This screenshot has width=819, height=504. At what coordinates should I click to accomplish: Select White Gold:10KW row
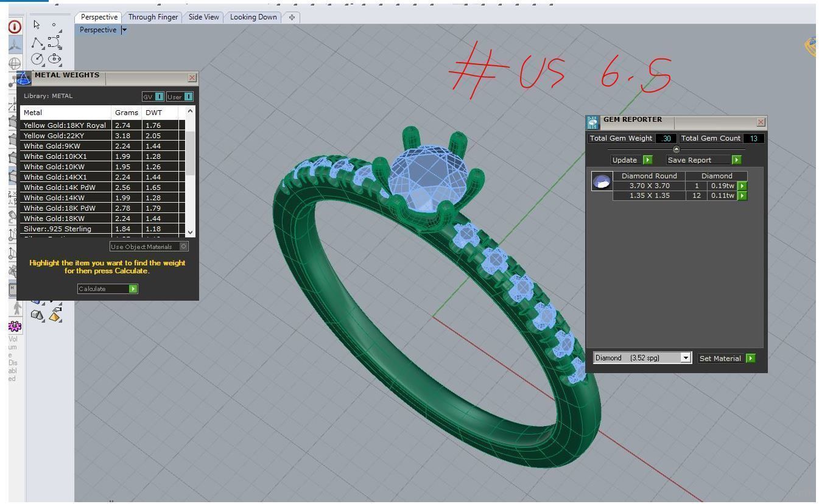pos(102,166)
